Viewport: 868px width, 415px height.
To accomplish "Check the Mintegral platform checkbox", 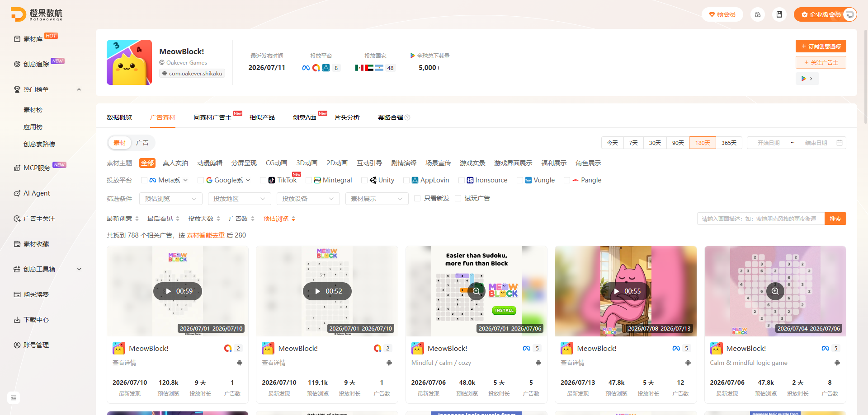I will point(309,180).
